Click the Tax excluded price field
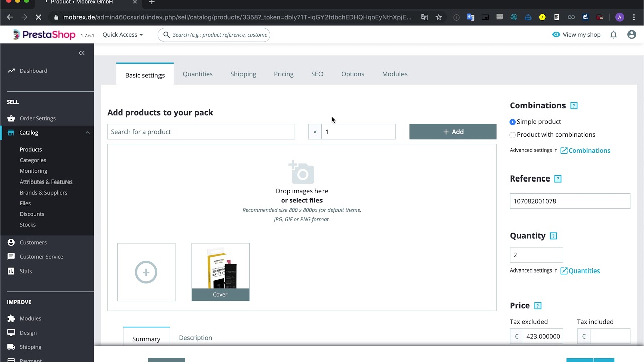 (543, 336)
